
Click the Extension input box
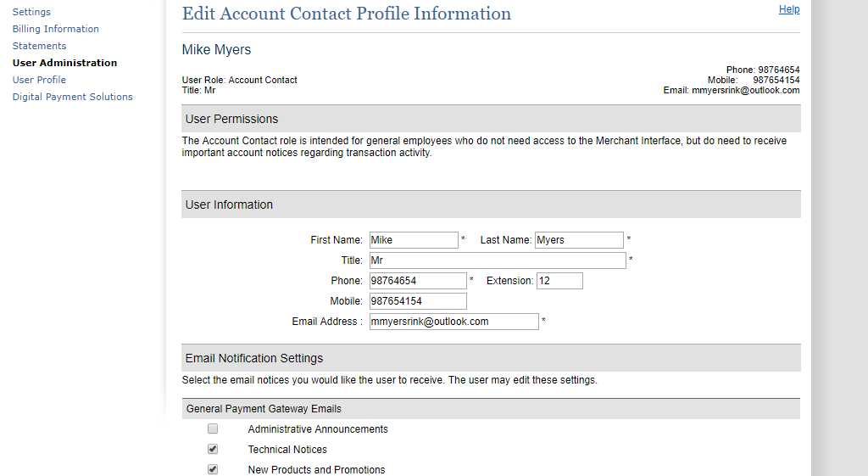click(x=559, y=281)
